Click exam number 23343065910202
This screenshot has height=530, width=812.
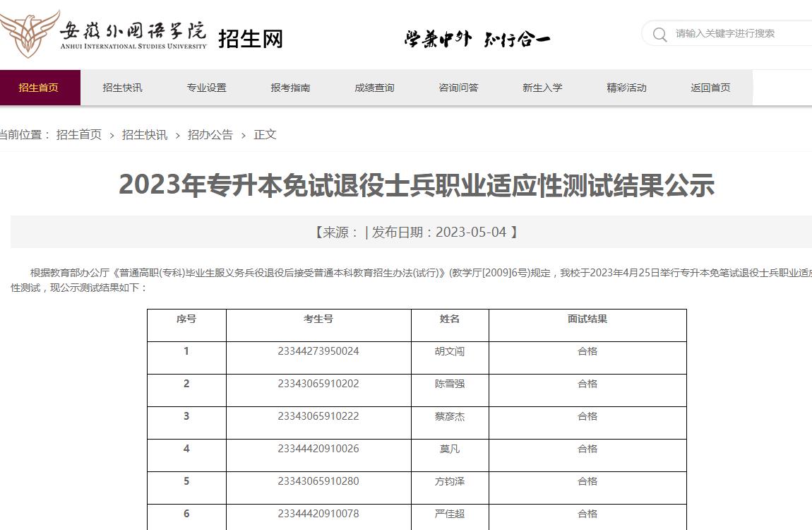[x=318, y=384]
